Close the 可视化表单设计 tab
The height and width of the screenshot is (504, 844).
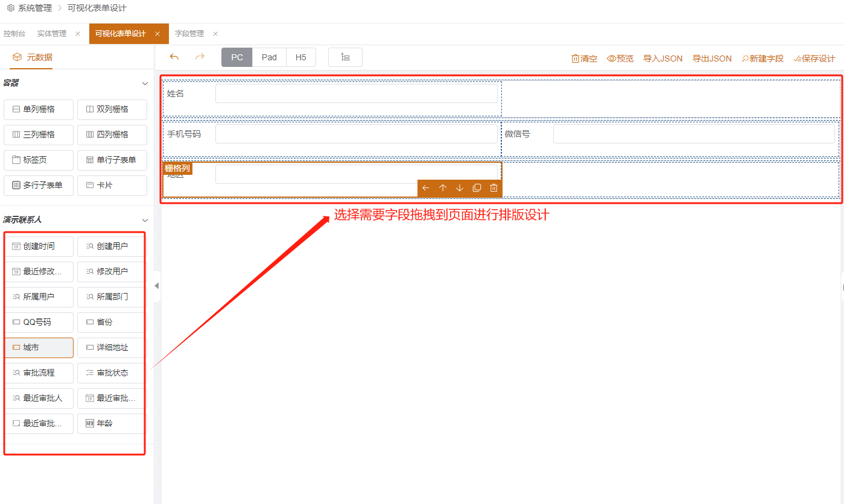[x=157, y=34]
